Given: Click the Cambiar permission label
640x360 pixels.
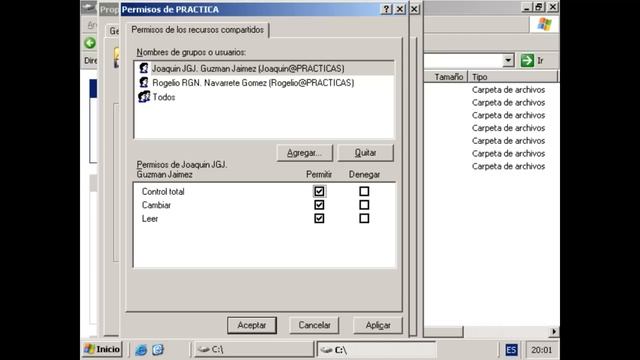Looking at the screenshot, I should 156,205.
